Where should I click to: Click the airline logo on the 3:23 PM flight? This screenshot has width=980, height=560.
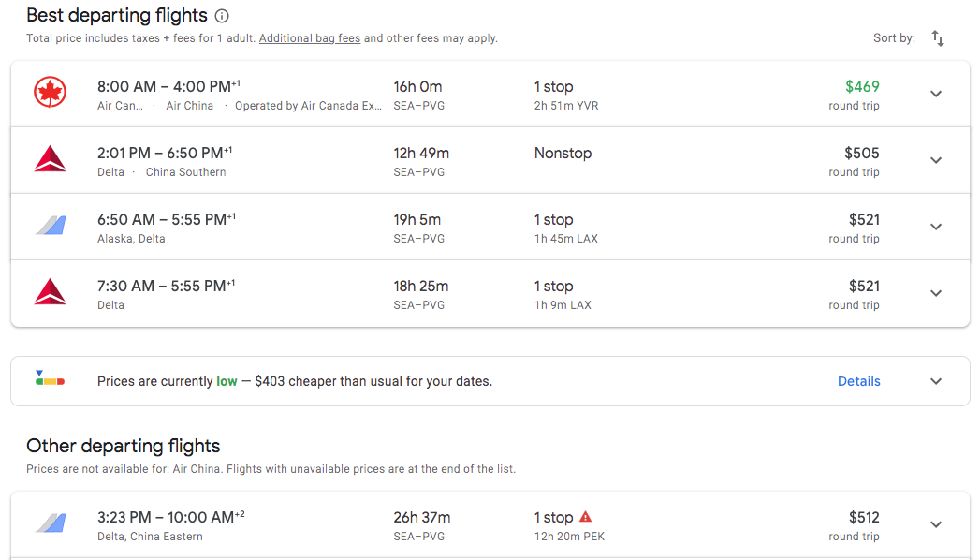[x=51, y=524]
